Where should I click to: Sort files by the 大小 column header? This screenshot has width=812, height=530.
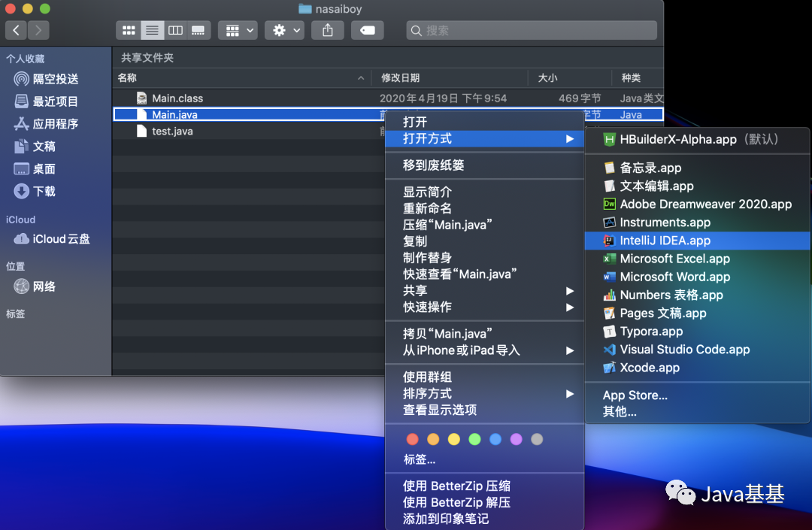point(570,78)
